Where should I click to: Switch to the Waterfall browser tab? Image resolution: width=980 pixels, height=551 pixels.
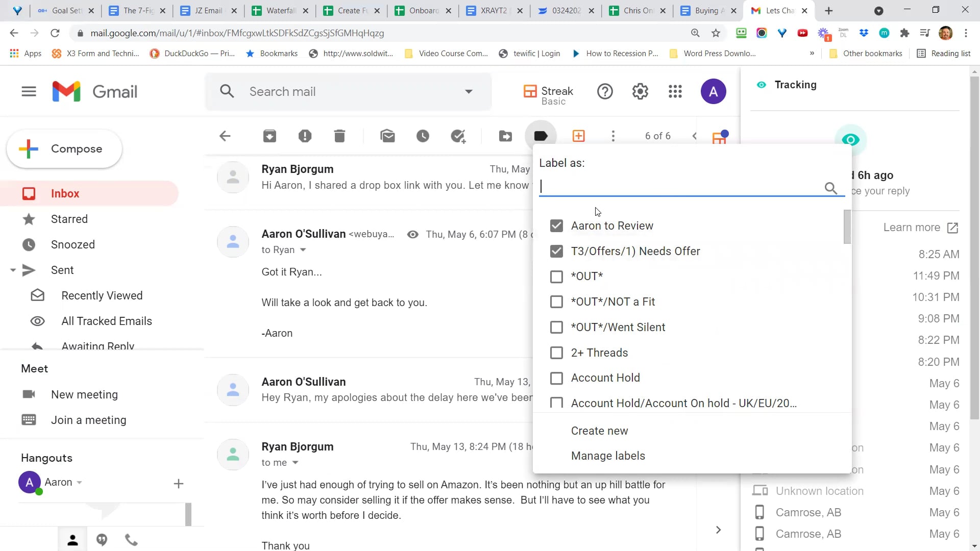pos(280,11)
